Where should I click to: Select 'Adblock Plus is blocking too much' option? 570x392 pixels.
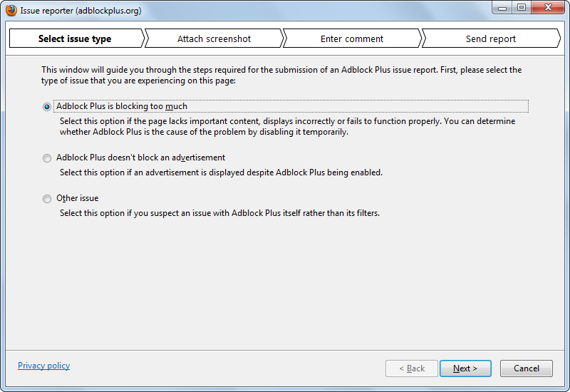47,107
